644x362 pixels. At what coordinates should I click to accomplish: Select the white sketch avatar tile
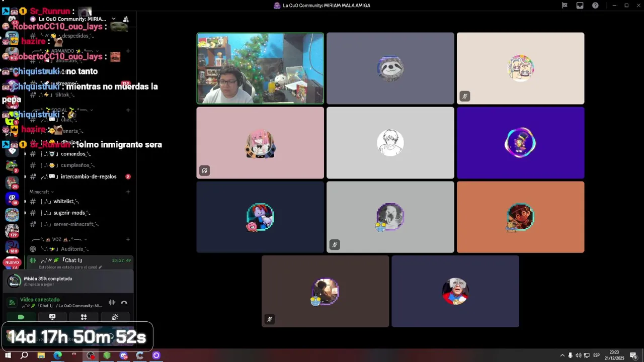tap(390, 143)
